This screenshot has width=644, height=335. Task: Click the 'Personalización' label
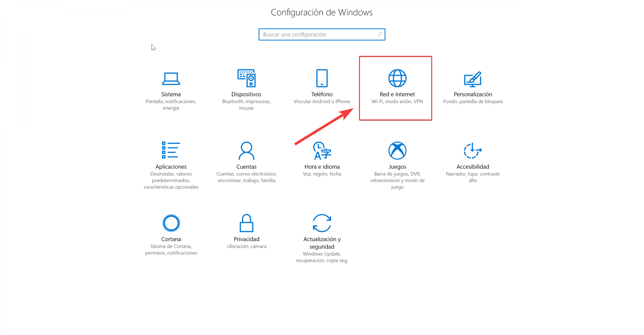(473, 94)
